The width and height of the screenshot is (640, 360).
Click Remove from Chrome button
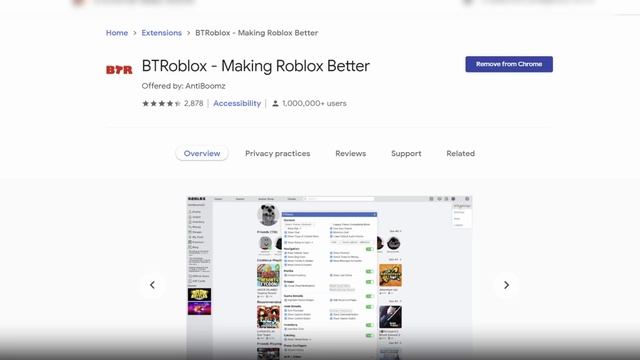509,64
